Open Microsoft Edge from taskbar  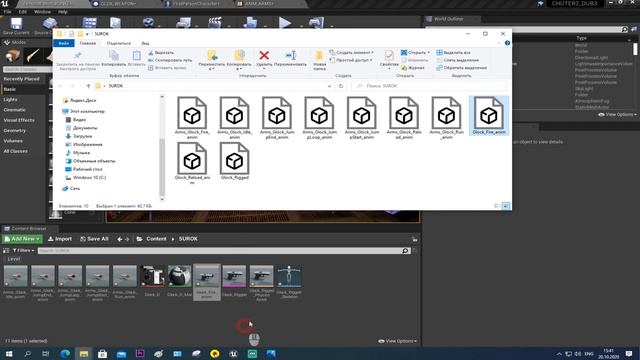click(x=65, y=354)
